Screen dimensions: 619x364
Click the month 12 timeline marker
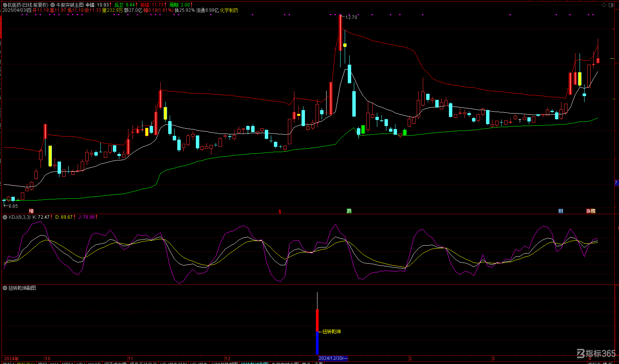228,358
